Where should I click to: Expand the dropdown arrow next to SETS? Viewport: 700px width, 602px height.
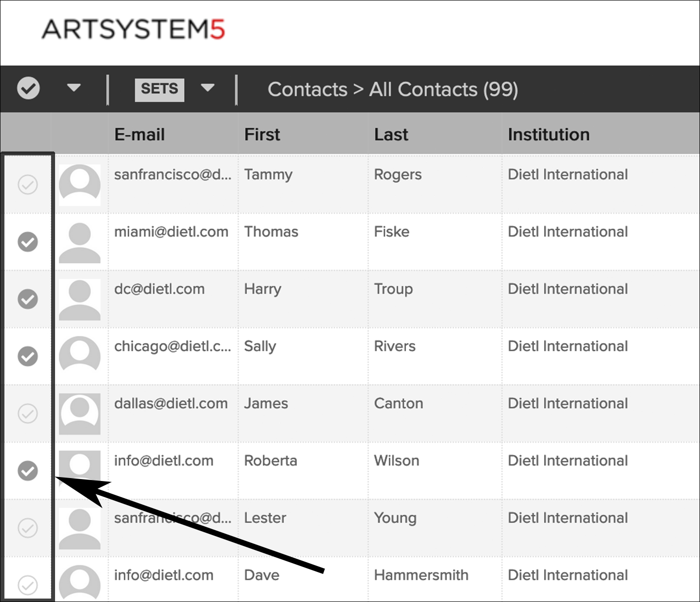pyautogui.click(x=208, y=88)
